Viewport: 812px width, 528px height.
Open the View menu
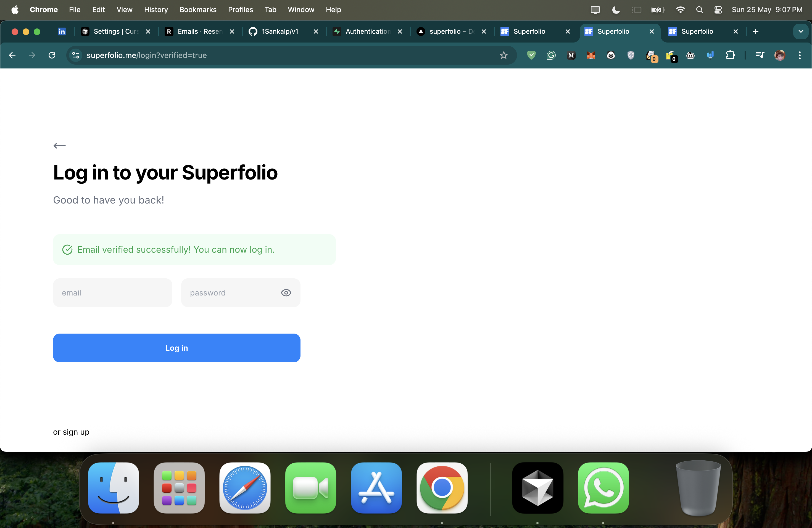124,10
